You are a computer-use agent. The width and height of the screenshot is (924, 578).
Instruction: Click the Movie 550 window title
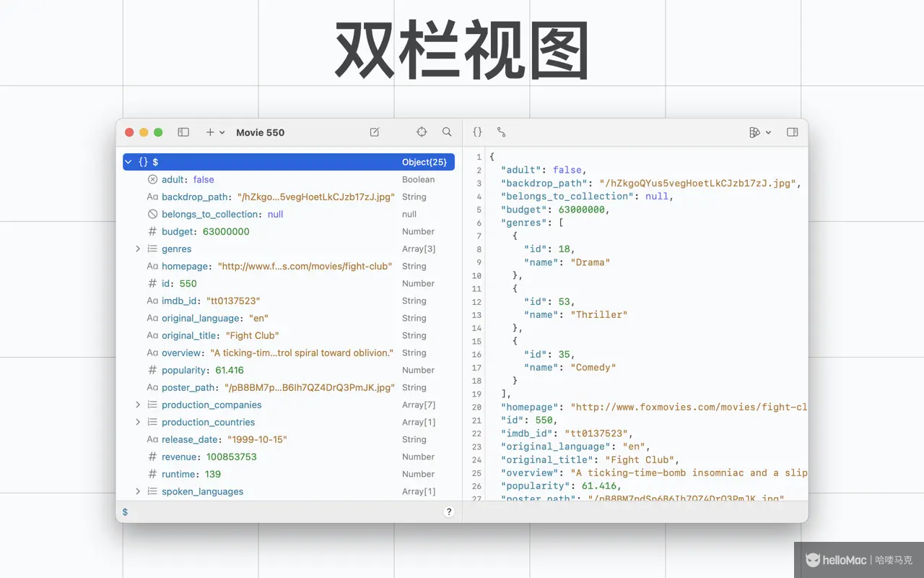[260, 132]
